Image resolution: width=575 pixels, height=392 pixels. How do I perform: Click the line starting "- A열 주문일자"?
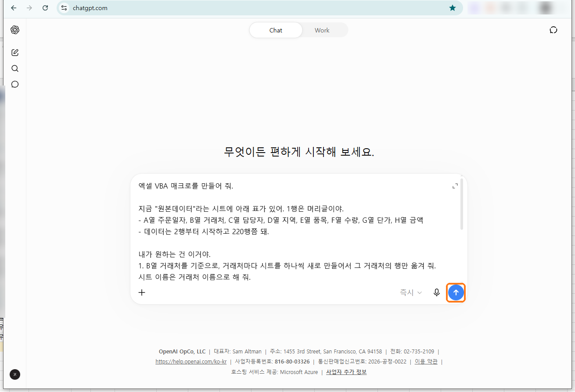click(281, 220)
